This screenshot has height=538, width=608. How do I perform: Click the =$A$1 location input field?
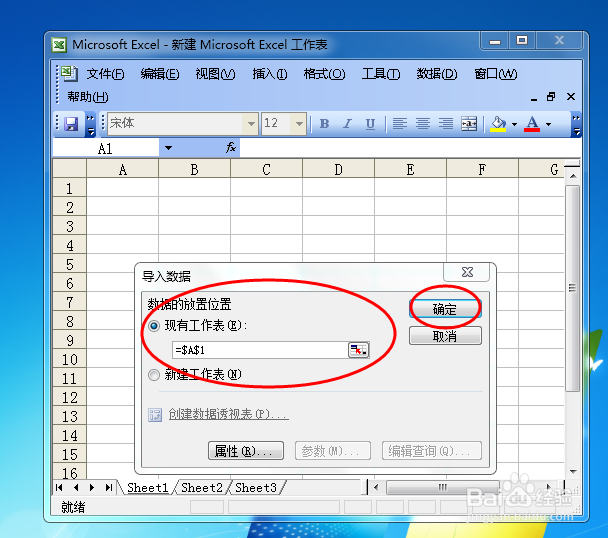tap(260, 350)
